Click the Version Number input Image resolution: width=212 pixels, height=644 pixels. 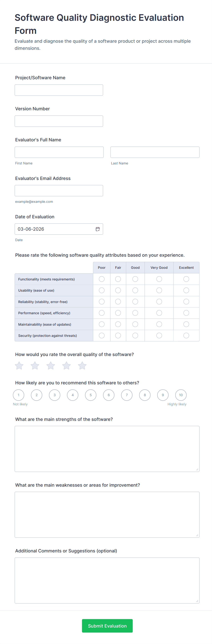59,121
